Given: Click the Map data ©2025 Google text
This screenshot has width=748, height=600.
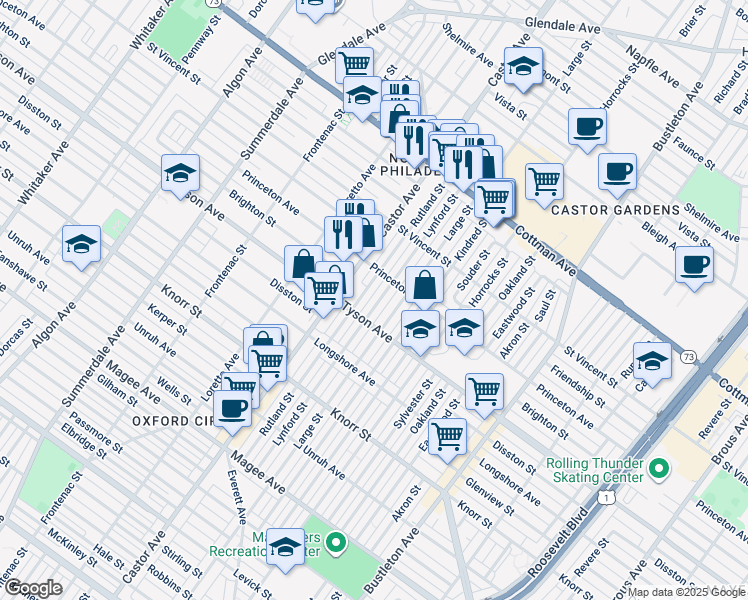Looking at the screenshot, I should point(687,593).
